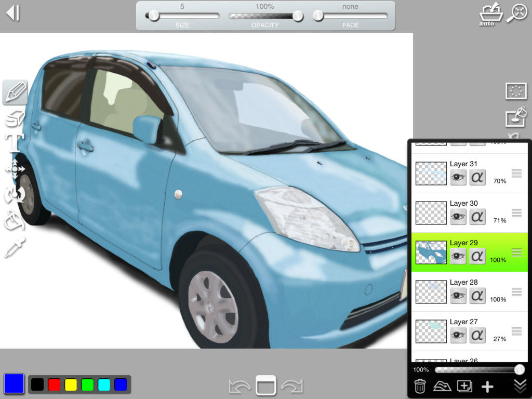
Task: Pick the cyan color swatch
Action: [104, 384]
